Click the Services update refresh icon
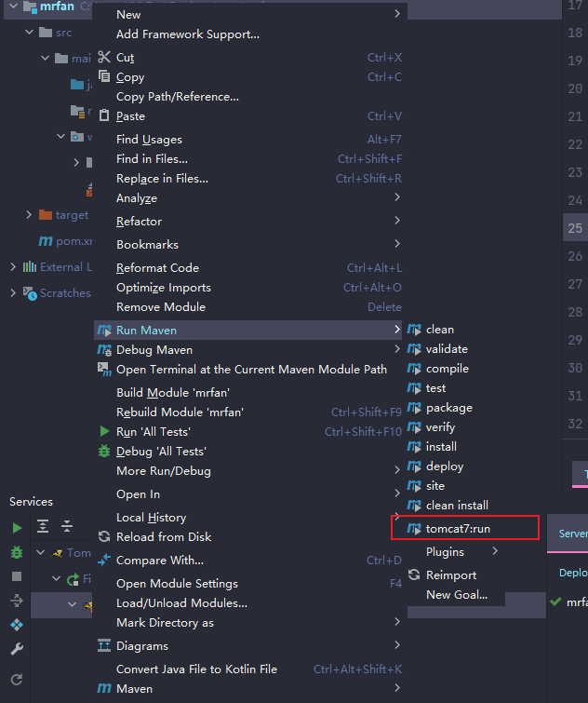Viewport: 588px width, 703px height. coord(17,680)
